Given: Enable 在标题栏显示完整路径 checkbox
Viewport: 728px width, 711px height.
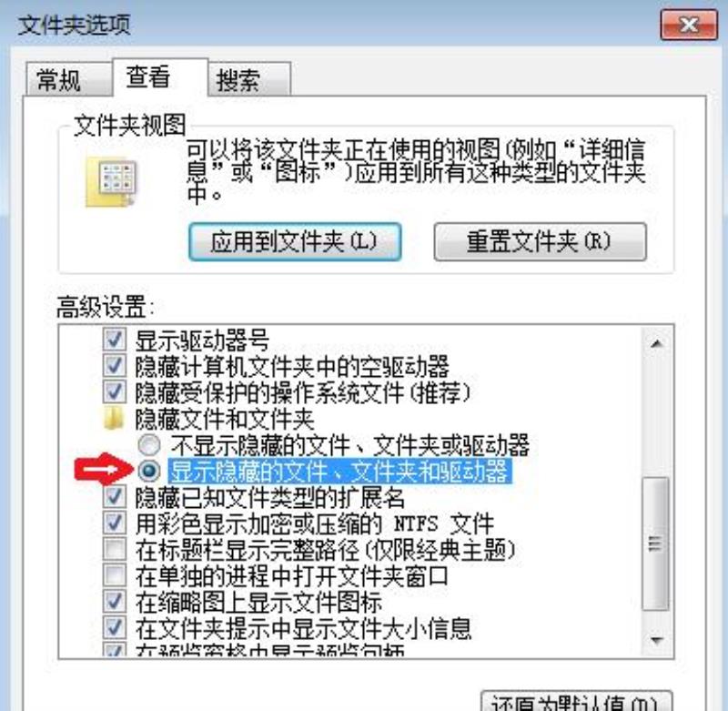Looking at the screenshot, I should click(114, 549).
